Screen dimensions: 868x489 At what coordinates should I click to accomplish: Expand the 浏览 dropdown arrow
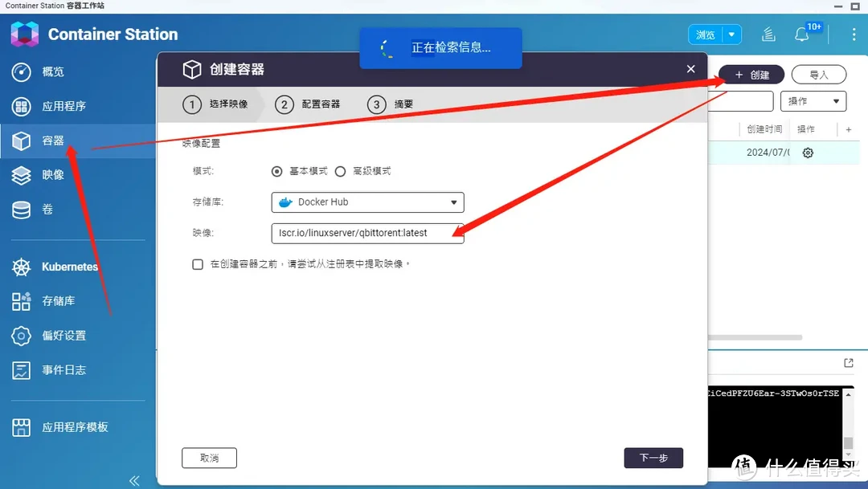pos(732,35)
